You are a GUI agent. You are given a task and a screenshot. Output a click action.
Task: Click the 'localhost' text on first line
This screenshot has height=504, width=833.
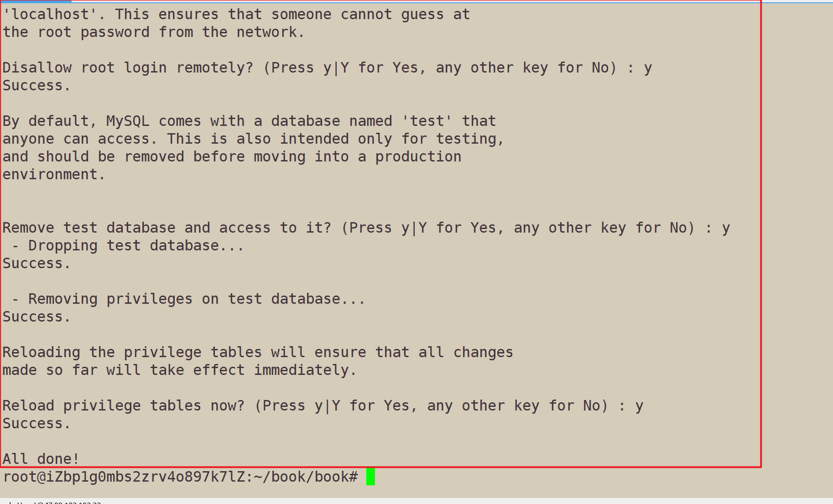pyautogui.click(x=50, y=15)
